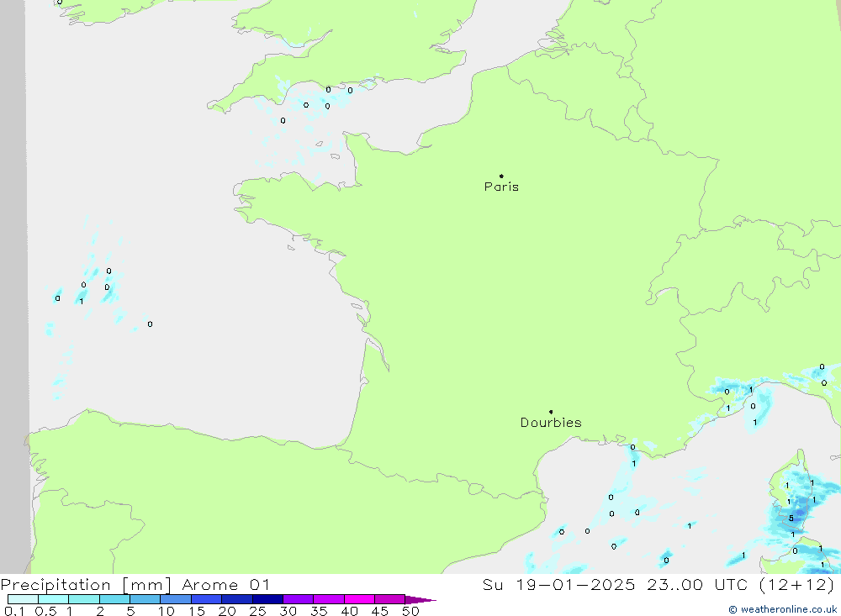Select the 35–40 mm legend swatch
841x616 pixels.
pyautogui.click(x=329, y=599)
